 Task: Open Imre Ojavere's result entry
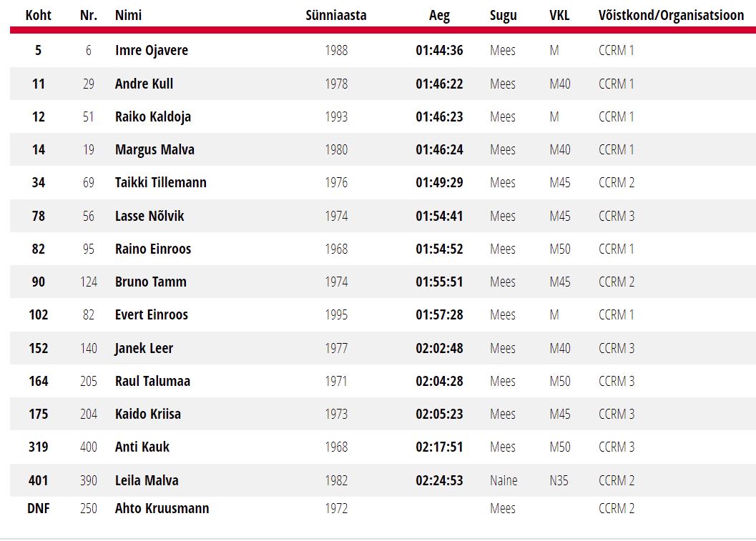(x=152, y=51)
